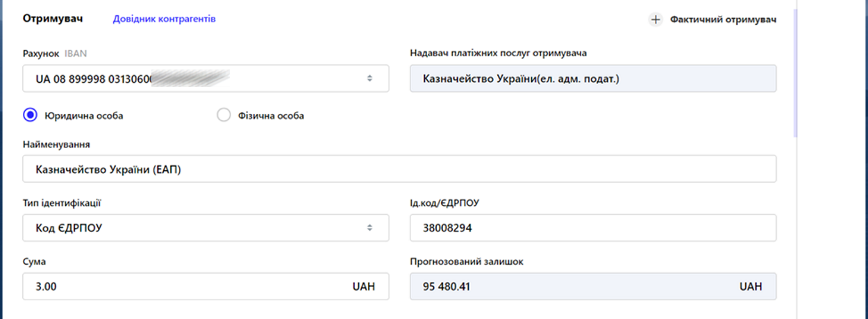Viewport: 868px width, 319px height.
Task: Open the Рахунок IBAN combo box
Action: (206, 79)
